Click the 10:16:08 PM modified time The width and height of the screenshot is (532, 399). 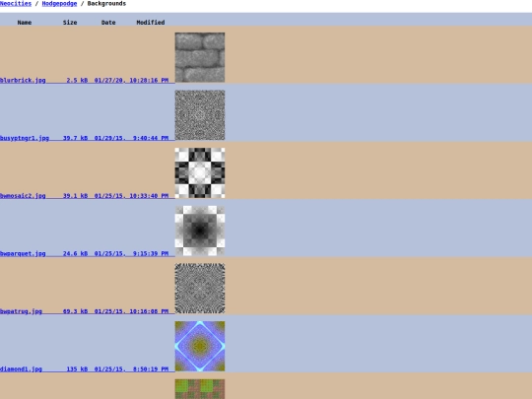pos(149,311)
